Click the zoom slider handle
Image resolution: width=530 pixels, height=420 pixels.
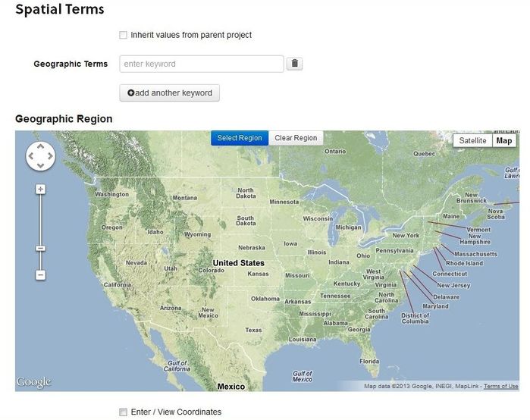click(40, 249)
